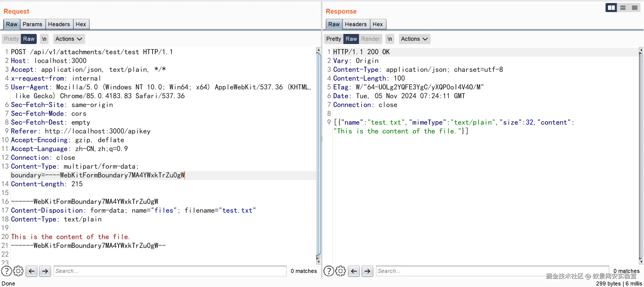This screenshot has width=644, height=287.
Task: Go to previous match in request search
Action: [x=31, y=271]
